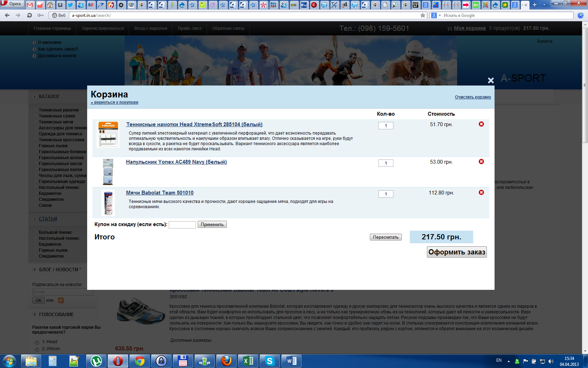Click Очистить корзину link
Screen dimensions: 588x368
(473, 97)
